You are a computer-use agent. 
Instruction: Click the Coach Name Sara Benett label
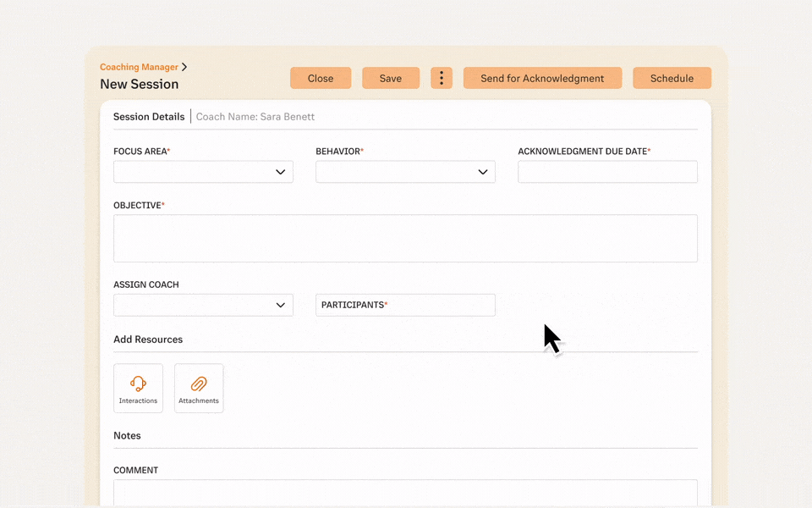click(255, 117)
